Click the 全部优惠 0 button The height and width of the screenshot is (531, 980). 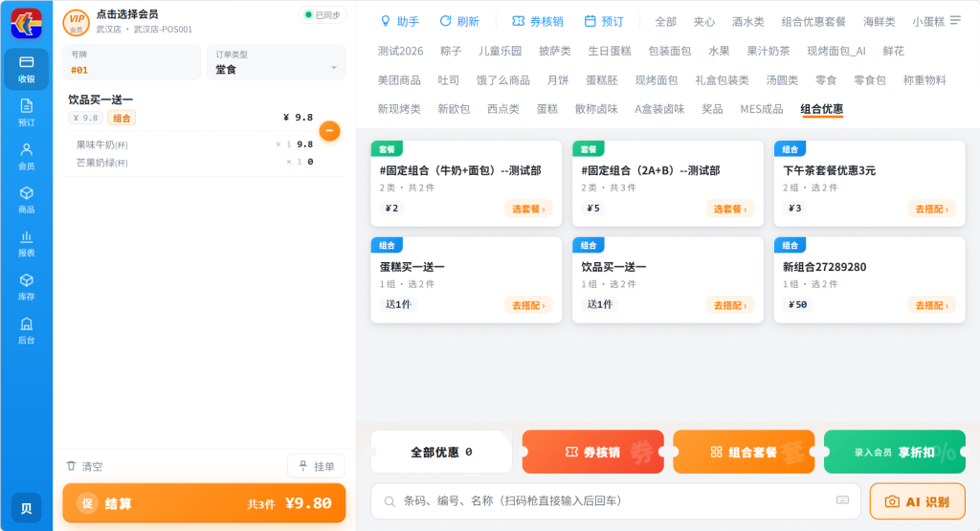click(441, 452)
